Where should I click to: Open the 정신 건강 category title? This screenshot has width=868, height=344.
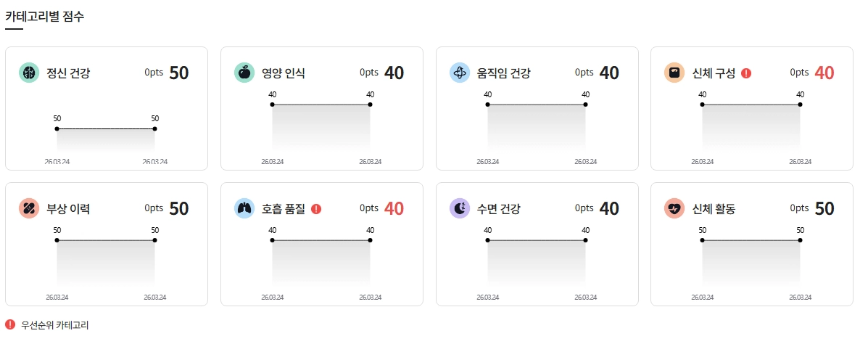[68, 73]
